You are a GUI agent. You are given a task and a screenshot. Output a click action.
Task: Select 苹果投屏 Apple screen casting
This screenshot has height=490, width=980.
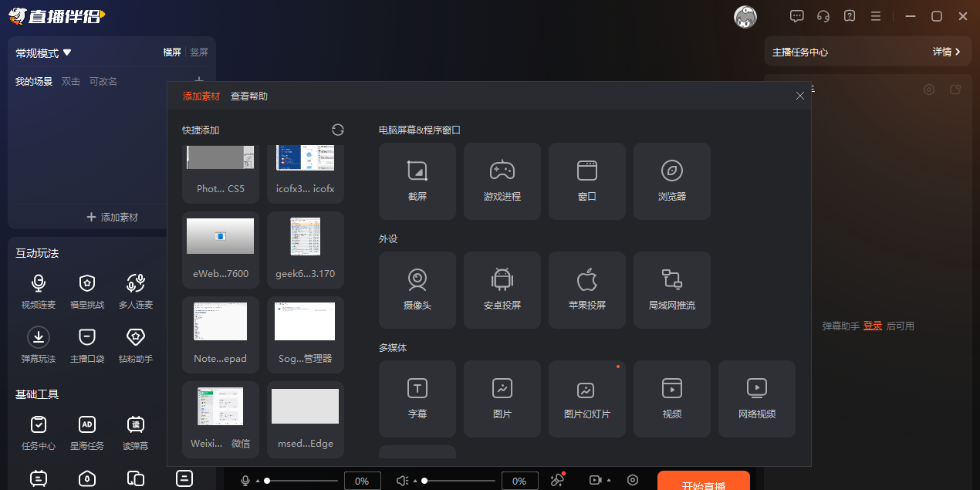(x=587, y=290)
